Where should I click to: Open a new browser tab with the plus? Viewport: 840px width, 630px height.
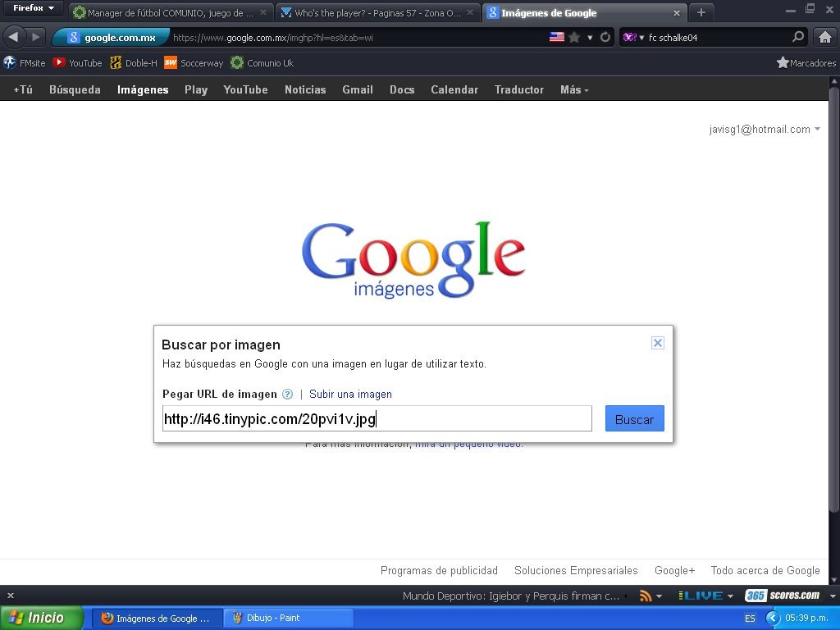(x=701, y=12)
